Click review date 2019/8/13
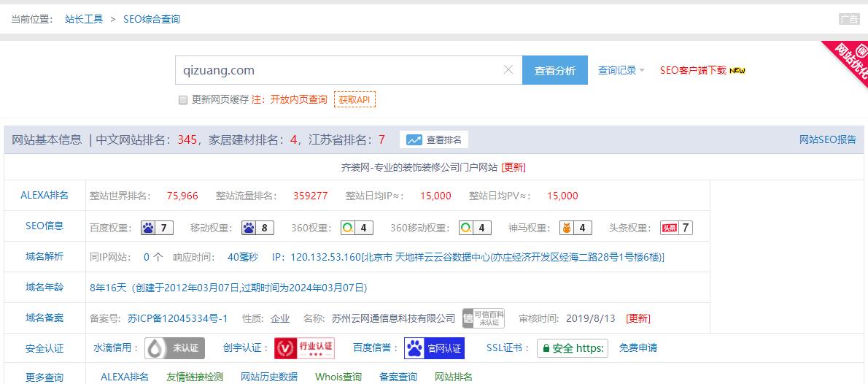The width and height of the screenshot is (868, 384). tap(591, 318)
